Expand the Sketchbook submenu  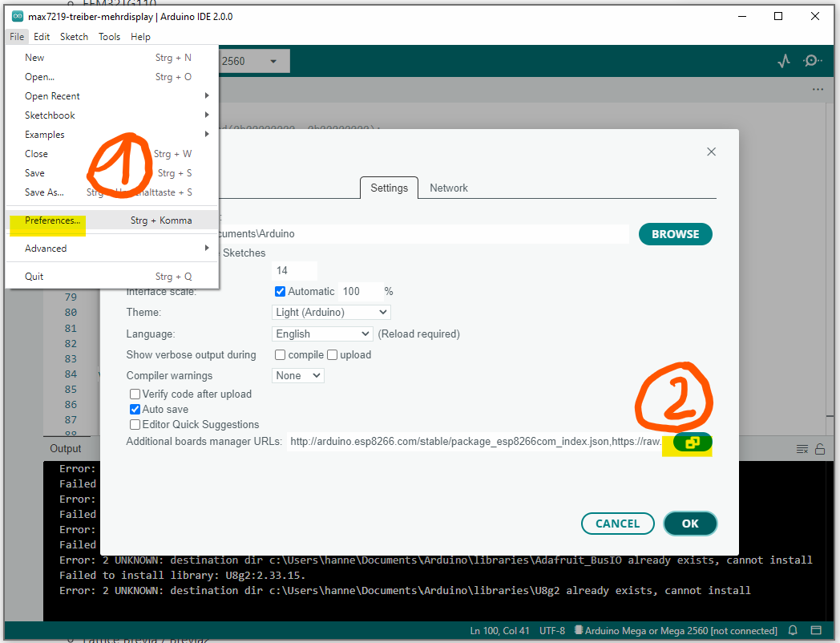point(207,115)
